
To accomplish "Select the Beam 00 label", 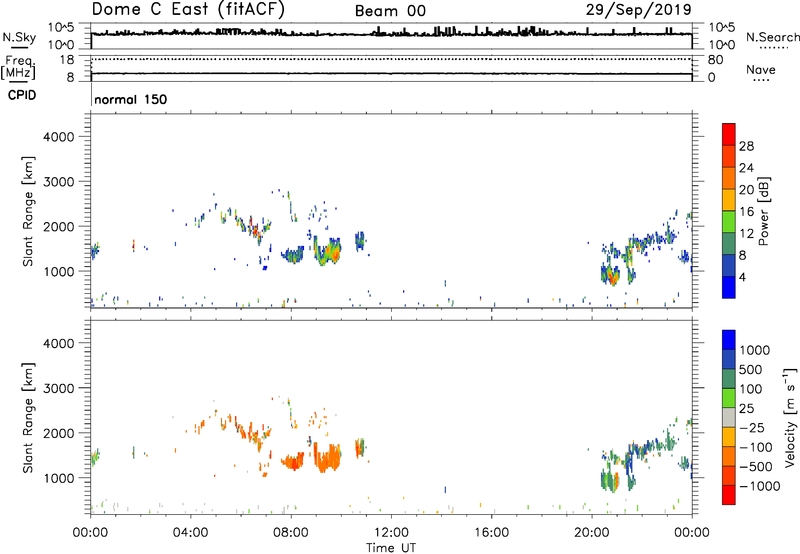I will 390,11.
